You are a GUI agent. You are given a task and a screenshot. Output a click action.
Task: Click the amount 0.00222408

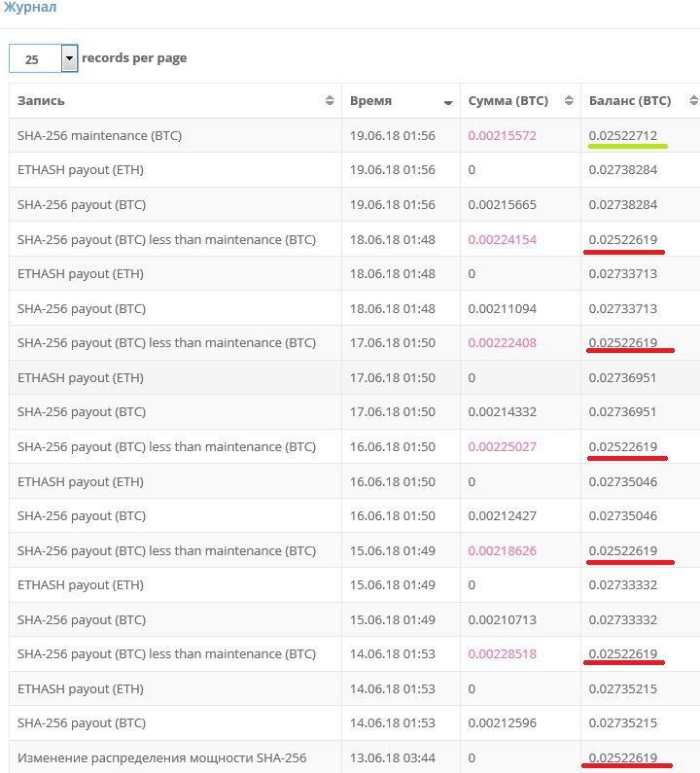[503, 342]
